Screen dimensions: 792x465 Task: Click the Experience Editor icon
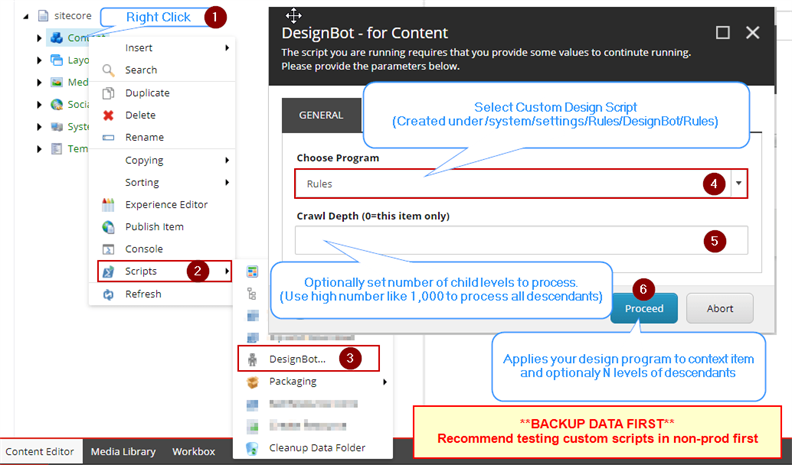[109, 205]
